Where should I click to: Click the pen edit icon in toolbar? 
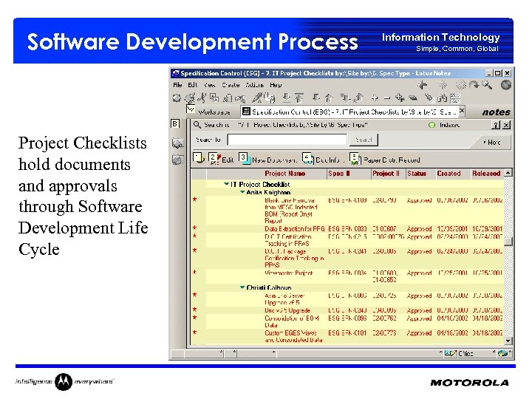coord(257,98)
